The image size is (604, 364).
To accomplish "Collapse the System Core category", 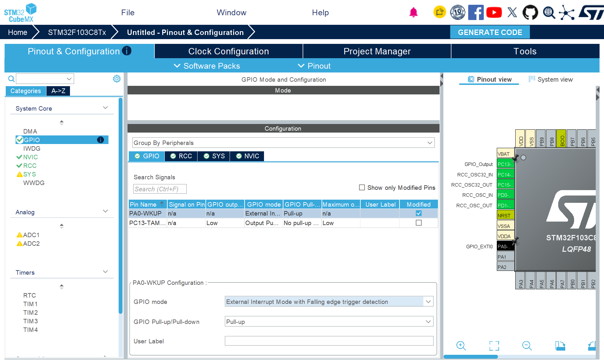I will pos(106,108).
